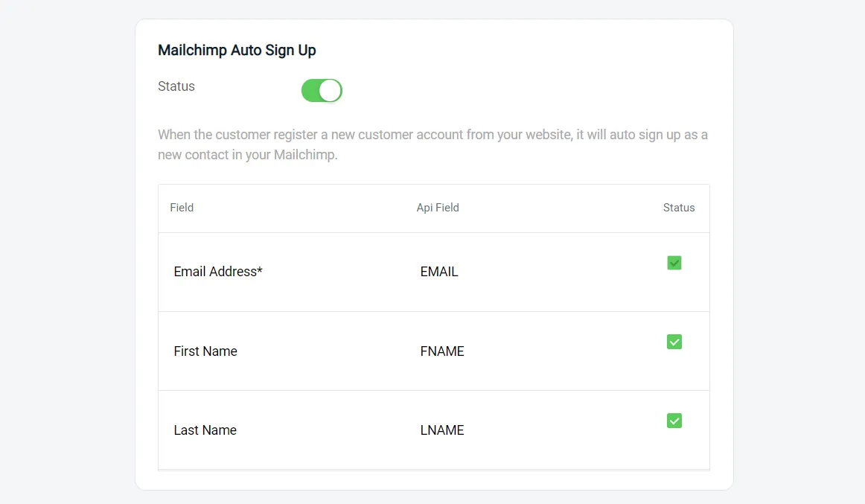The image size is (865, 504).
Task: Click the Status label beside the switch
Action: 176,86
